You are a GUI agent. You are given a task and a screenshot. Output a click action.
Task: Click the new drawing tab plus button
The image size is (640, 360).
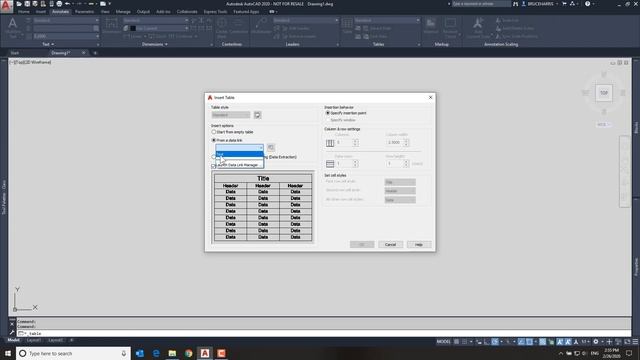click(x=95, y=53)
